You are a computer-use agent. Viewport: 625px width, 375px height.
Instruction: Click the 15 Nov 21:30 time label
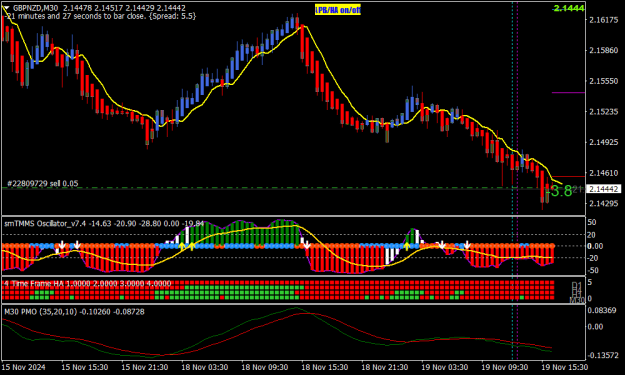point(145,367)
